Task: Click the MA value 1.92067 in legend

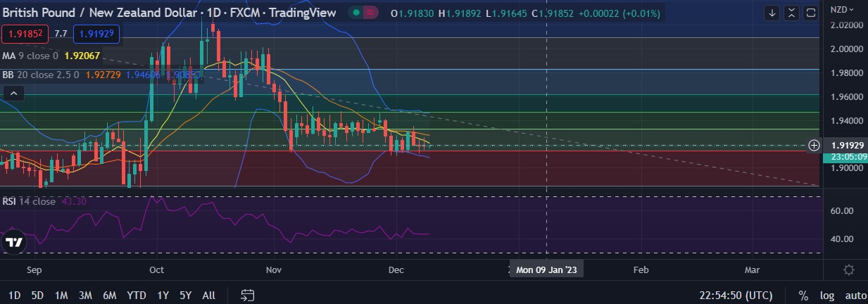Action: coord(82,56)
